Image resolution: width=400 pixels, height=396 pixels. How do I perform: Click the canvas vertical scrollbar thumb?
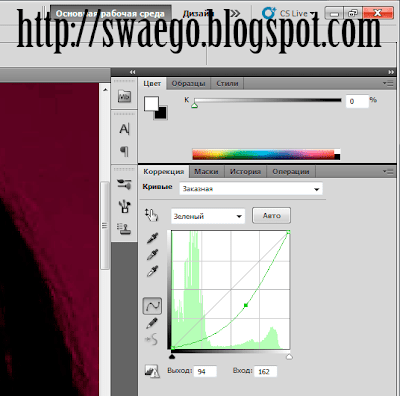105,225
